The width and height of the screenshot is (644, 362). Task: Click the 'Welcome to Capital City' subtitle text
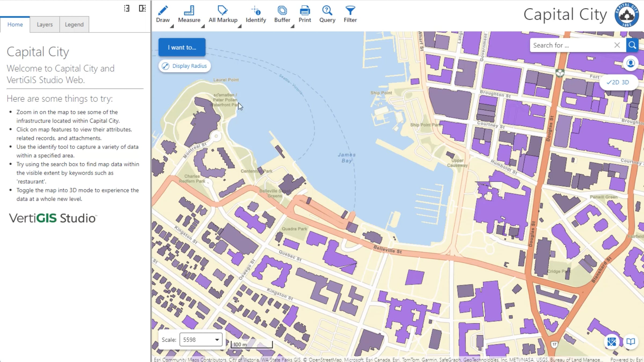pos(61,74)
